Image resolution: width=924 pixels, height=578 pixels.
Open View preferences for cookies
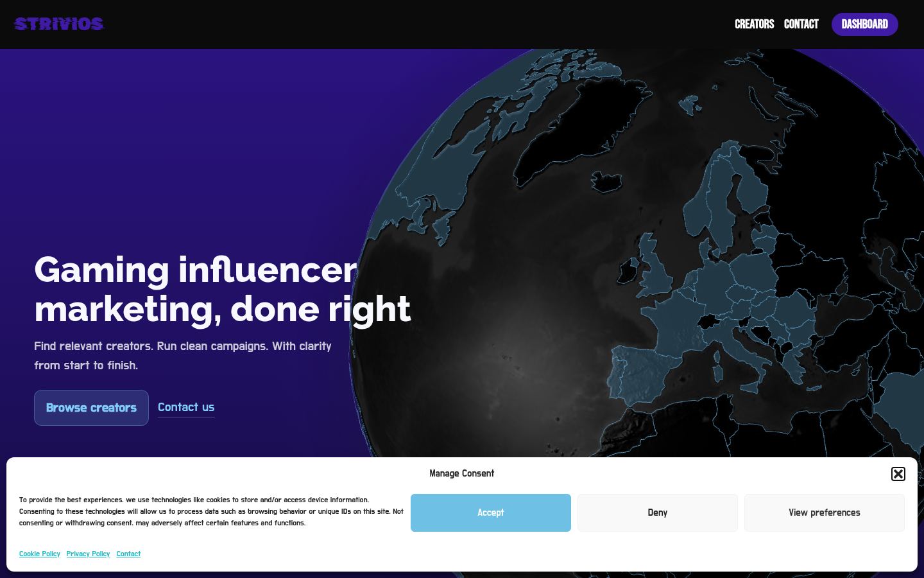[x=825, y=512]
